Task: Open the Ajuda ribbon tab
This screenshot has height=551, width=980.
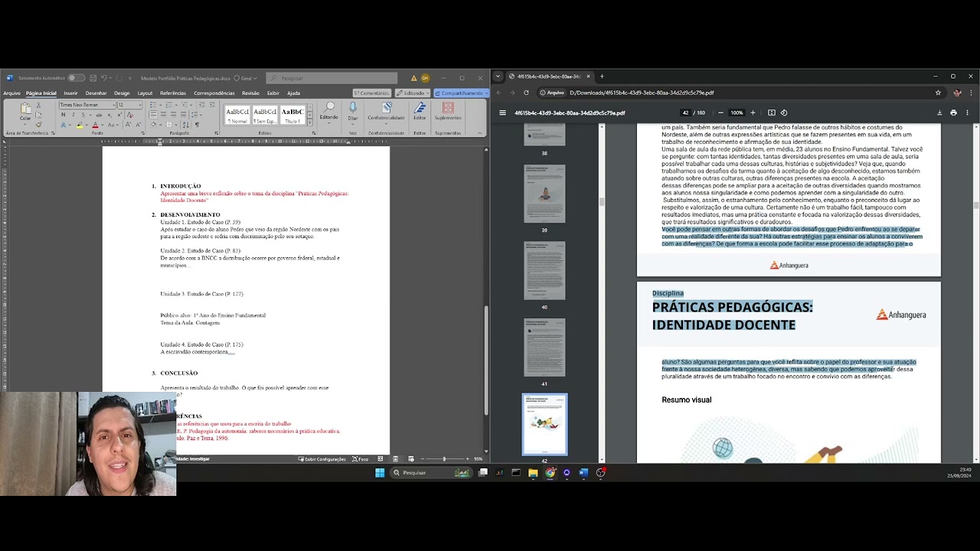Action: 293,93
